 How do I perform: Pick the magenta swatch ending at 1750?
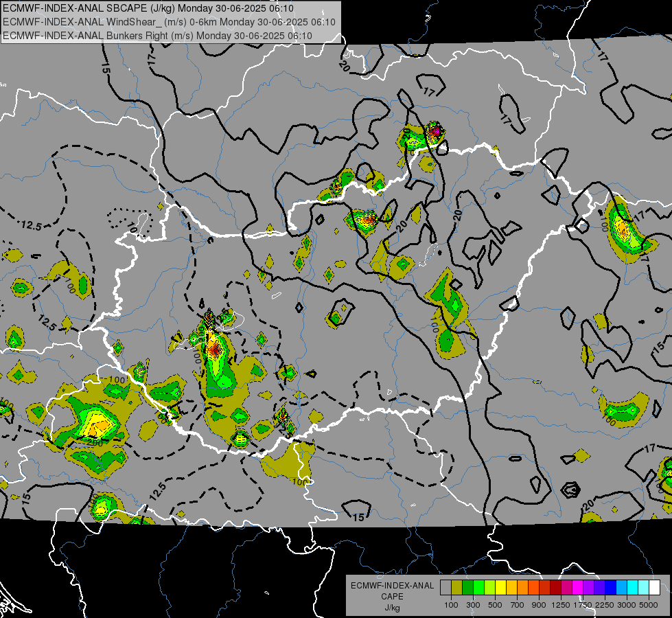(578, 587)
